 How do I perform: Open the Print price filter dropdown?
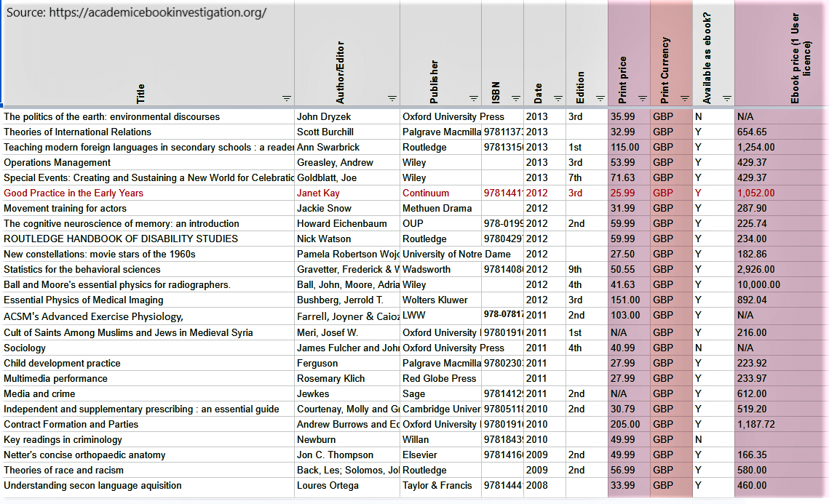click(x=643, y=98)
